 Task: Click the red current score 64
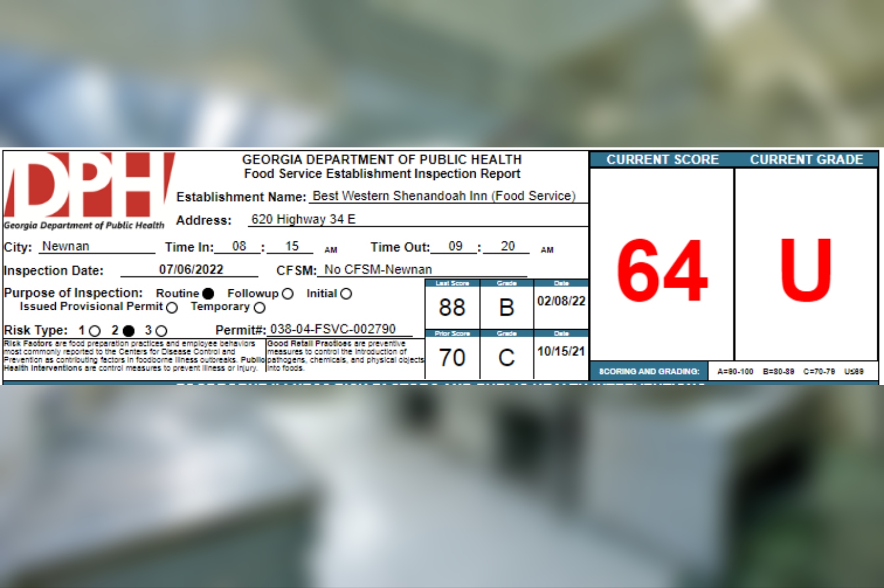(662, 271)
